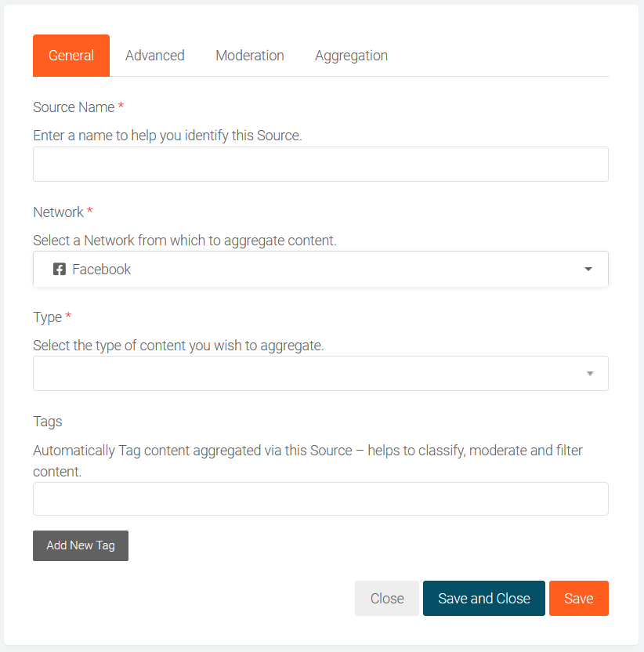The width and height of the screenshot is (644, 652).
Task: Click the grey Close button
Action: click(x=386, y=599)
